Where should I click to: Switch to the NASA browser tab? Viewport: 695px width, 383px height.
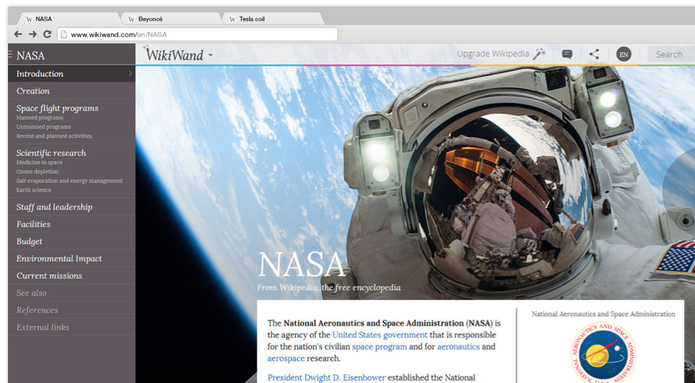click(68, 19)
